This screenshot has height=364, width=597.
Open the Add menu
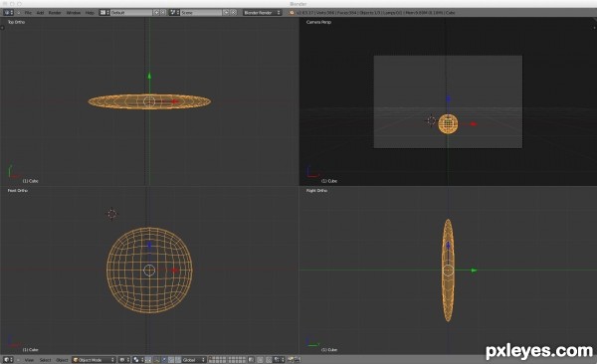coord(40,13)
